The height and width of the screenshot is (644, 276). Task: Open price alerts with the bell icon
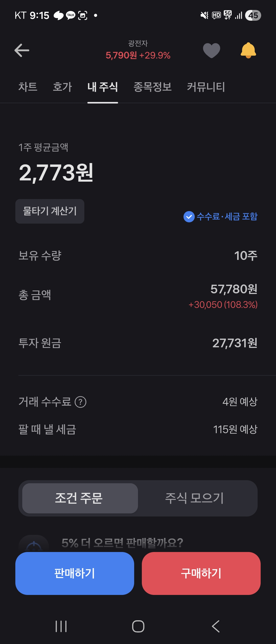click(x=248, y=50)
